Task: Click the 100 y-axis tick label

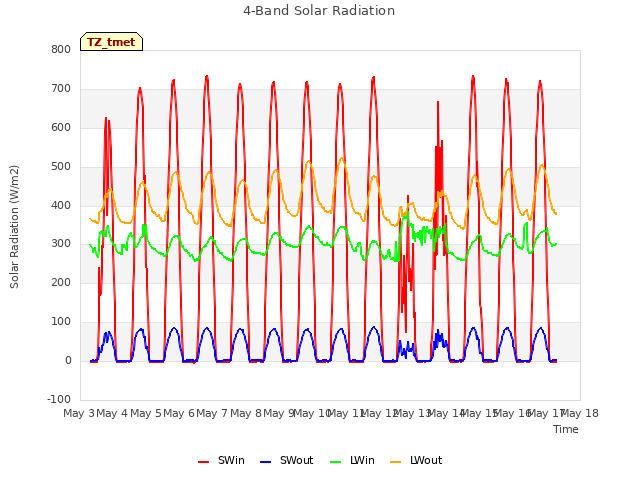Action: 61,322
